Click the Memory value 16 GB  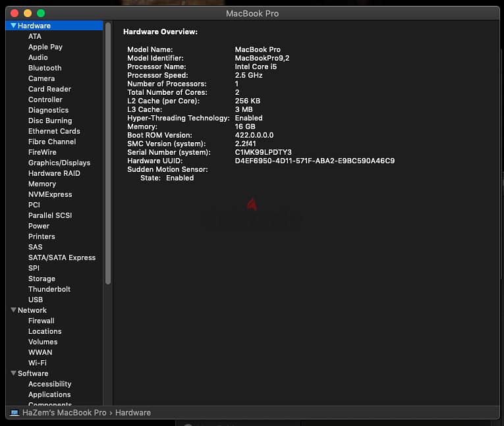(x=245, y=126)
